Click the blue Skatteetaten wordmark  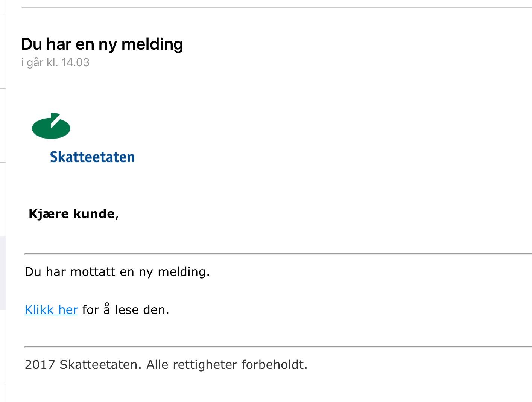[x=92, y=157]
